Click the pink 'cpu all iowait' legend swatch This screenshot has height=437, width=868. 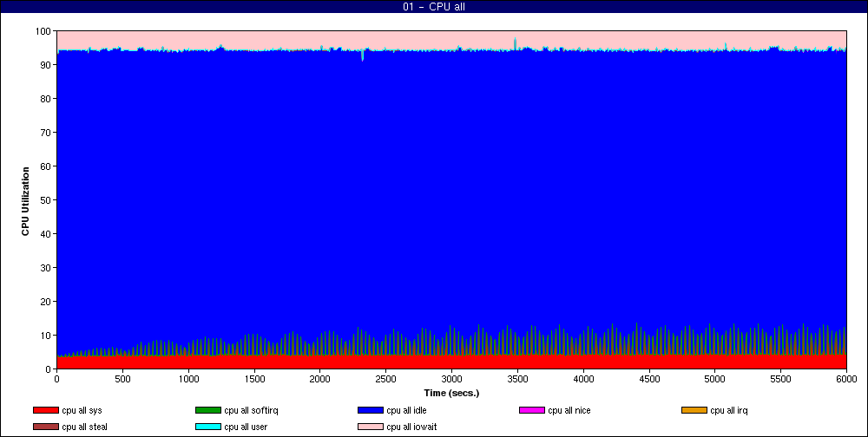tap(371, 427)
